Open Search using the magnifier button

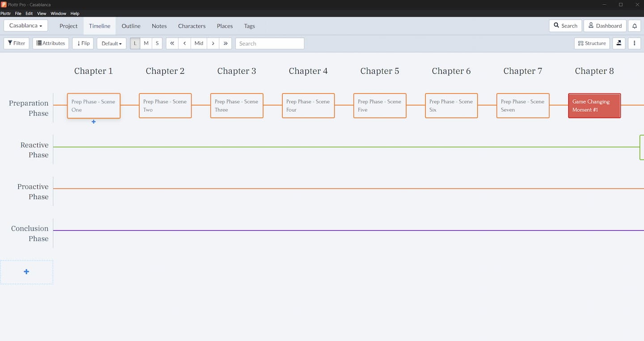[x=565, y=25]
